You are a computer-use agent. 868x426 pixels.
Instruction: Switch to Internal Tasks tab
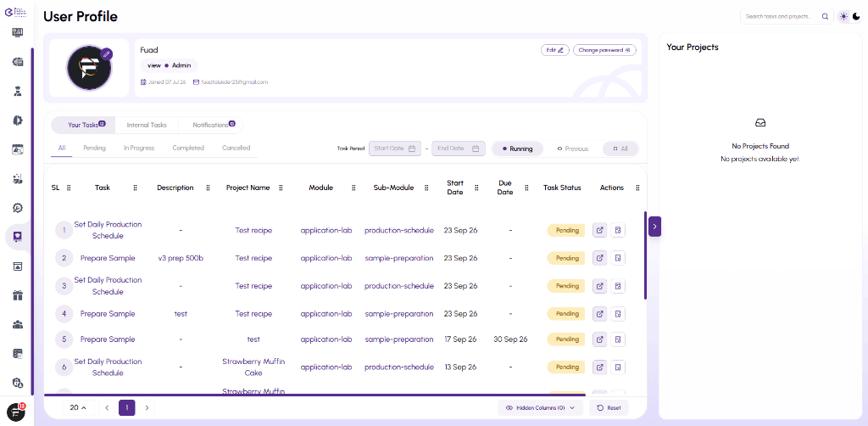click(147, 126)
